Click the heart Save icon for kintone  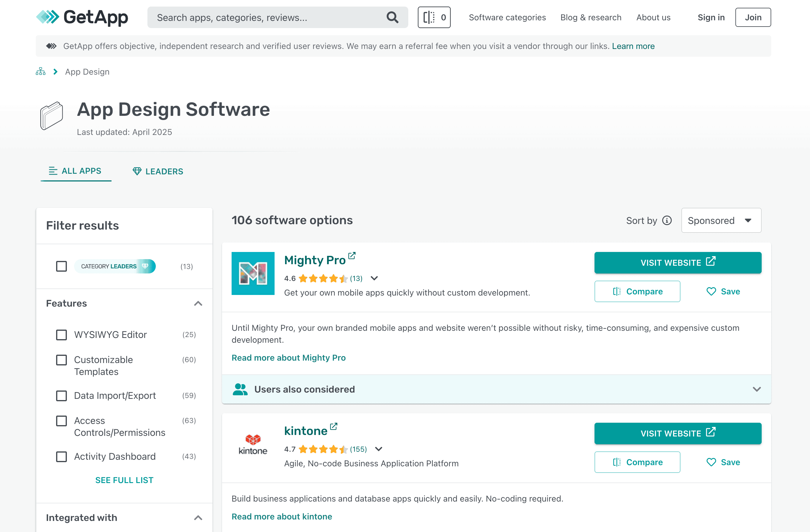[x=711, y=462]
